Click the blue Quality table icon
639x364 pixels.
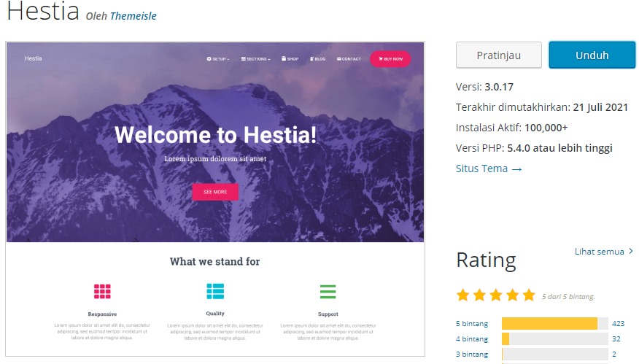pyautogui.click(x=215, y=291)
